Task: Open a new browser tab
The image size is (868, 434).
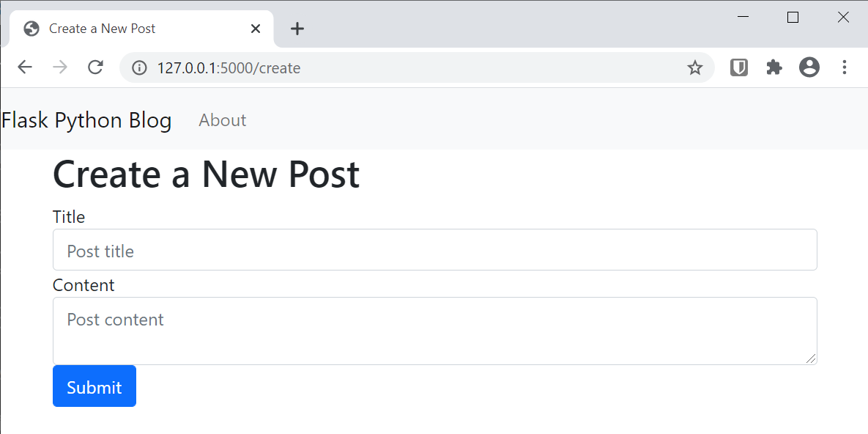Action: point(297,29)
